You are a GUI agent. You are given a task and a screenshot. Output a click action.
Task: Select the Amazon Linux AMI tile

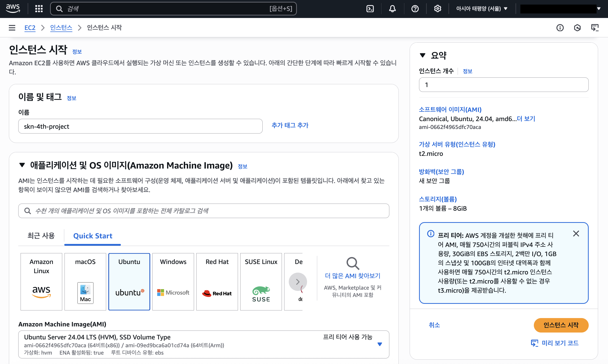coord(41,282)
